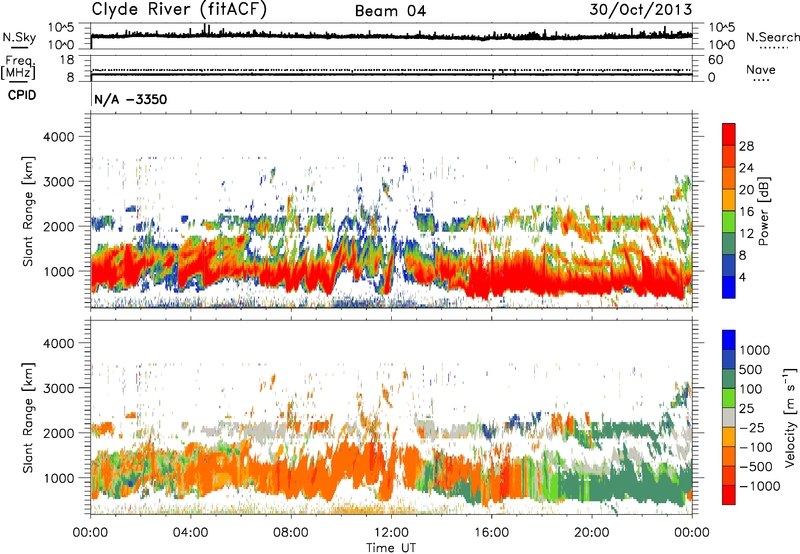Image resolution: width=800 pixels, height=554 pixels.
Task: Click the '04:00' time axis tick label
Action: [x=190, y=533]
